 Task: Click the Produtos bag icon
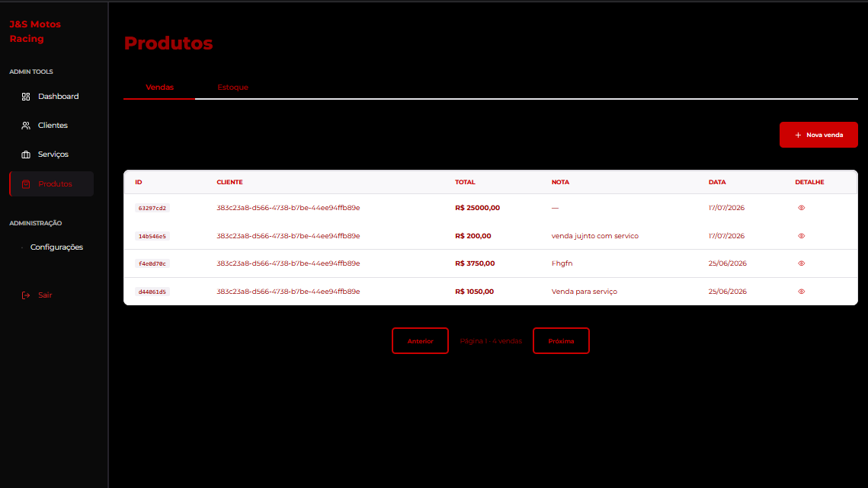(26, 184)
